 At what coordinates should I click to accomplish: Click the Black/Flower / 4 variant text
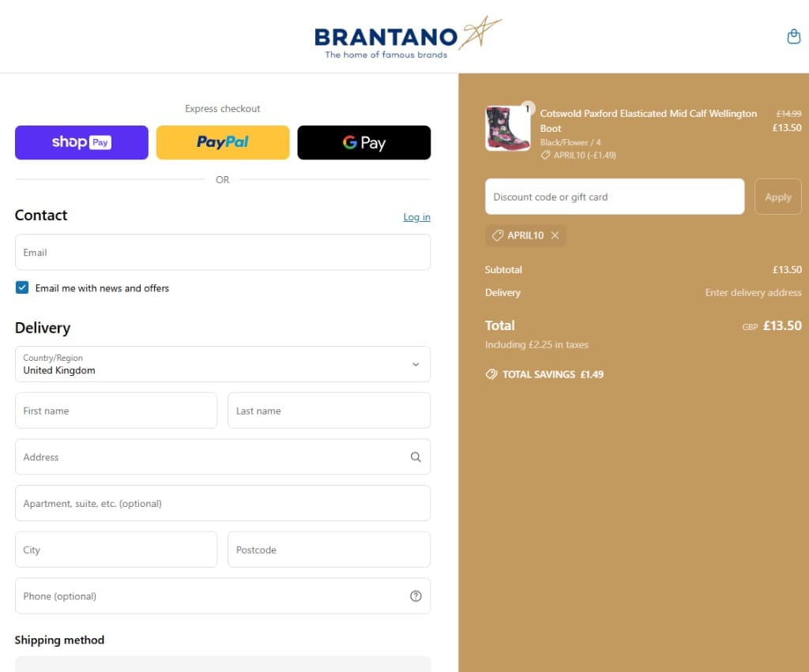coord(570,142)
